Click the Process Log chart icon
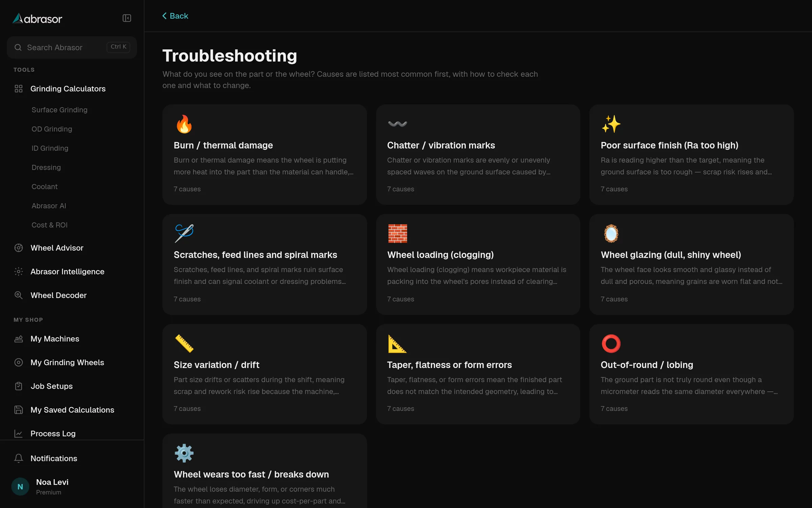The width and height of the screenshot is (812, 508). [19, 433]
